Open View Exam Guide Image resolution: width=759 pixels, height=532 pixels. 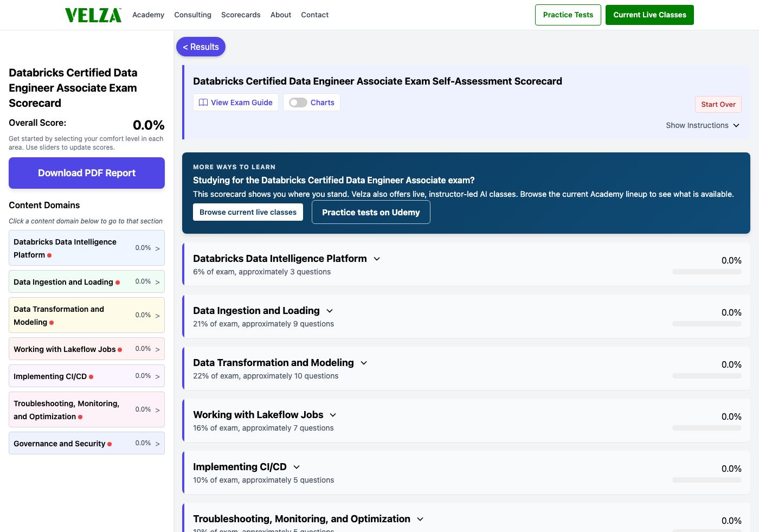(x=236, y=102)
